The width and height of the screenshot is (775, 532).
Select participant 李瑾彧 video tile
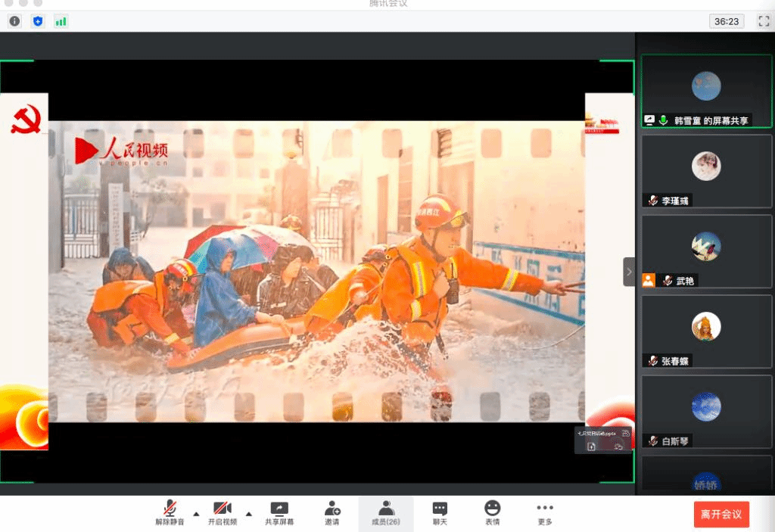tap(706, 171)
